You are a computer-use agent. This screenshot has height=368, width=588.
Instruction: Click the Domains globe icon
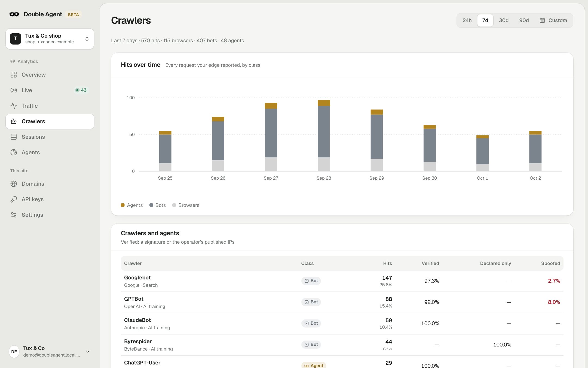point(14,184)
